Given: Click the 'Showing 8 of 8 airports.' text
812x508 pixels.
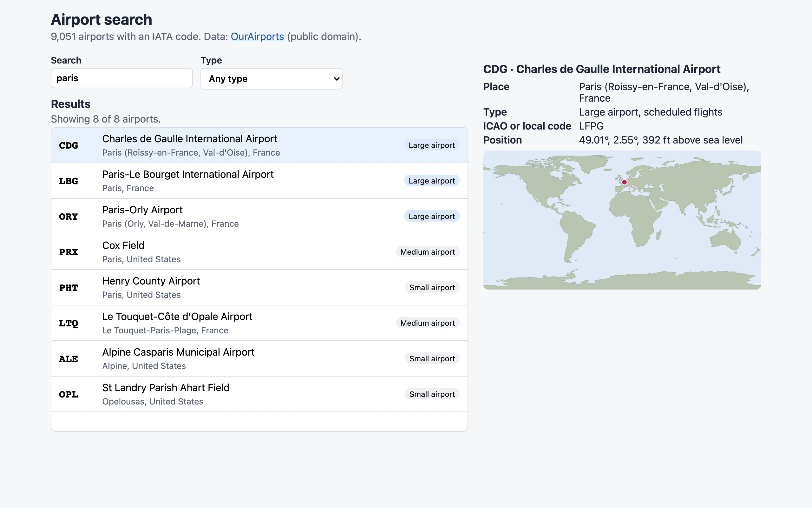Looking at the screenshot, I should 106,119.
